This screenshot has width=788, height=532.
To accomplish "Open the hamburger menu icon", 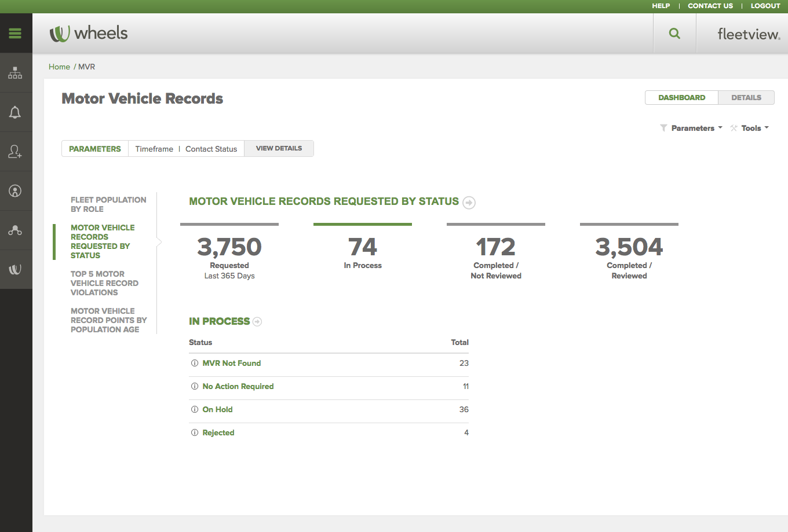I will click(x=16, y=34).
